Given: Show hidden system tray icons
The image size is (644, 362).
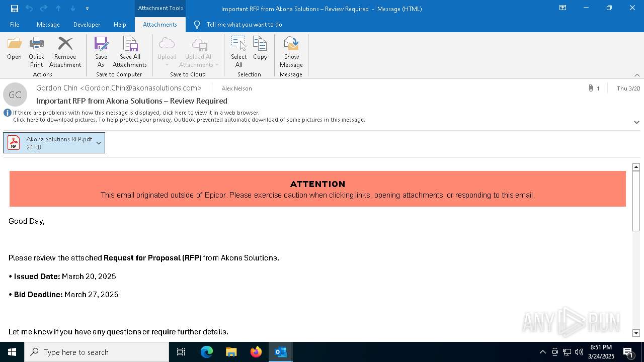Looking at the screenshot, I should (x=542, y=352).
